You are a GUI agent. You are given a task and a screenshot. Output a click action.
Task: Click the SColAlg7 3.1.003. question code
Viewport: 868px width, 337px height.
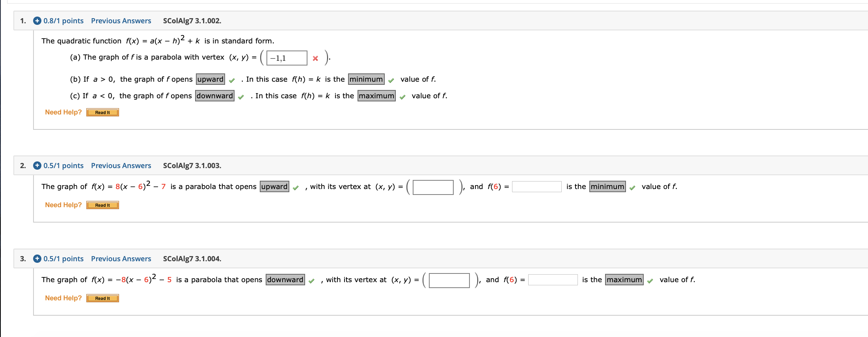[192, 166]
